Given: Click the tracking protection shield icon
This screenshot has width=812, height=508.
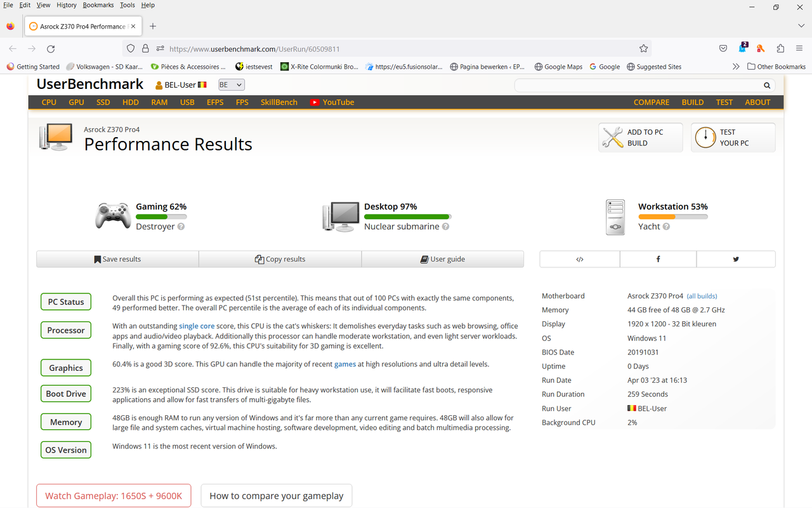Looking at the screenshot, I should coord(131,48).
